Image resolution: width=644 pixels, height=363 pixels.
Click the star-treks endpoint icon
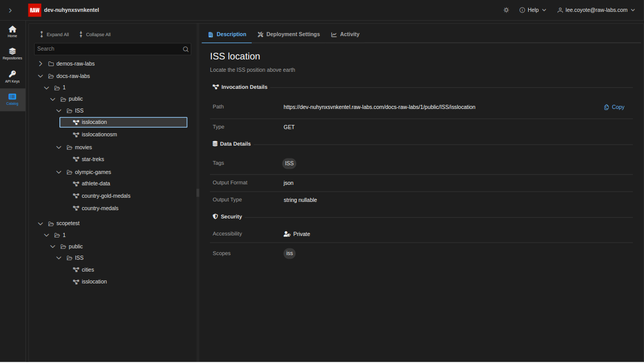pos(75,160)
